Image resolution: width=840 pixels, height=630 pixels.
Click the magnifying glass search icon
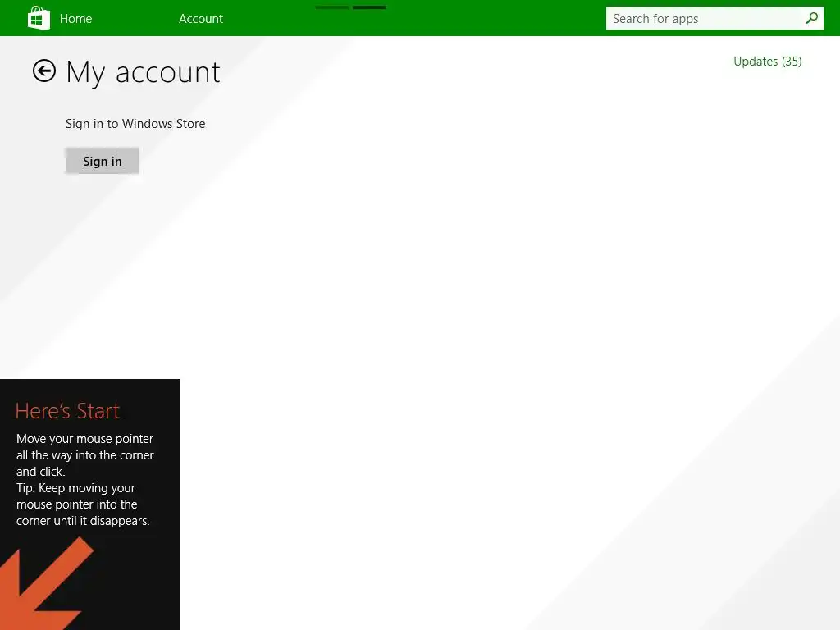pos(811,18)
